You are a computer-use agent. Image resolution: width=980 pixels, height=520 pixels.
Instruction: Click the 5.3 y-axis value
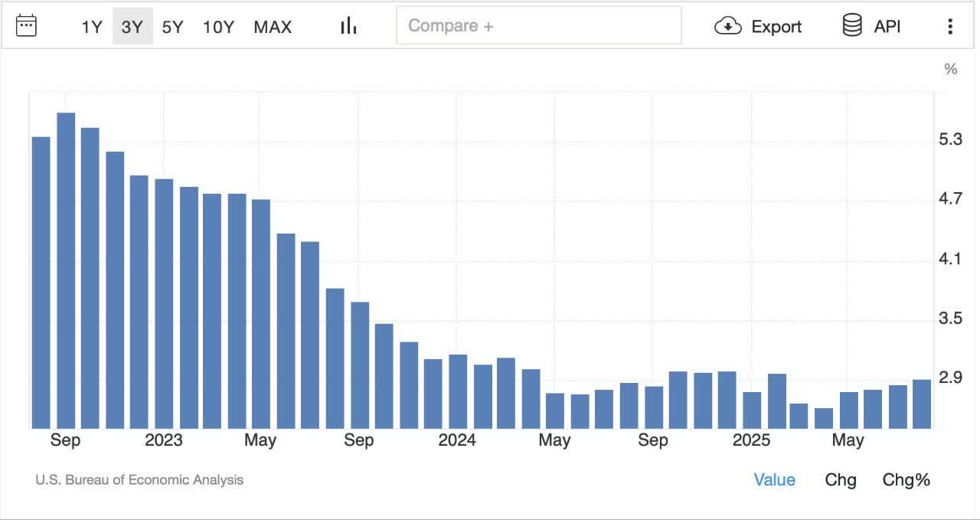click(950, 139)
